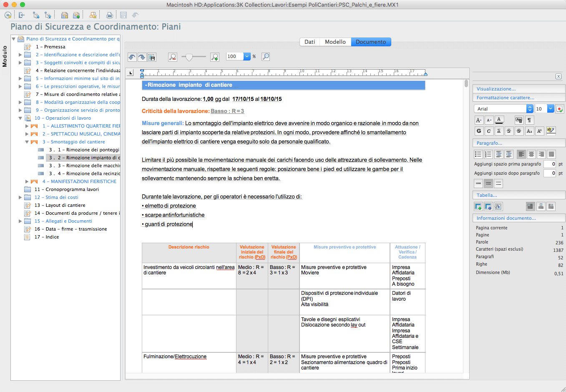Zoom out with the minus magnifier
The height and width of the screenshot is (392, 566).
[173, 57]
